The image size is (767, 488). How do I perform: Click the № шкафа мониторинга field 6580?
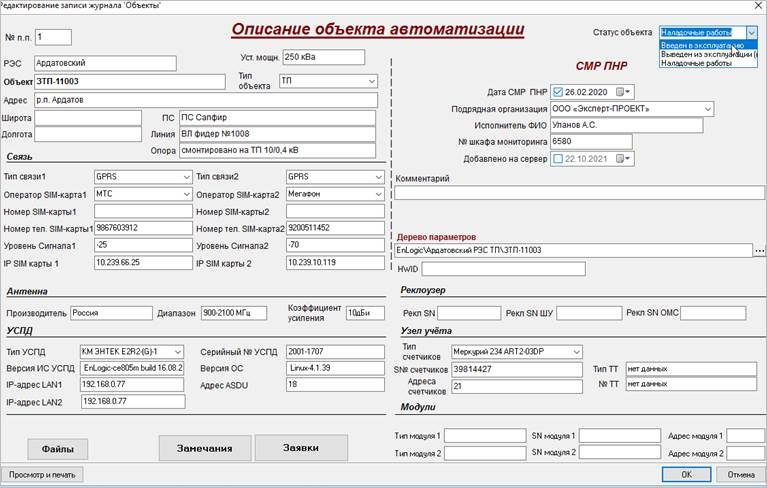tap(591, 142)
